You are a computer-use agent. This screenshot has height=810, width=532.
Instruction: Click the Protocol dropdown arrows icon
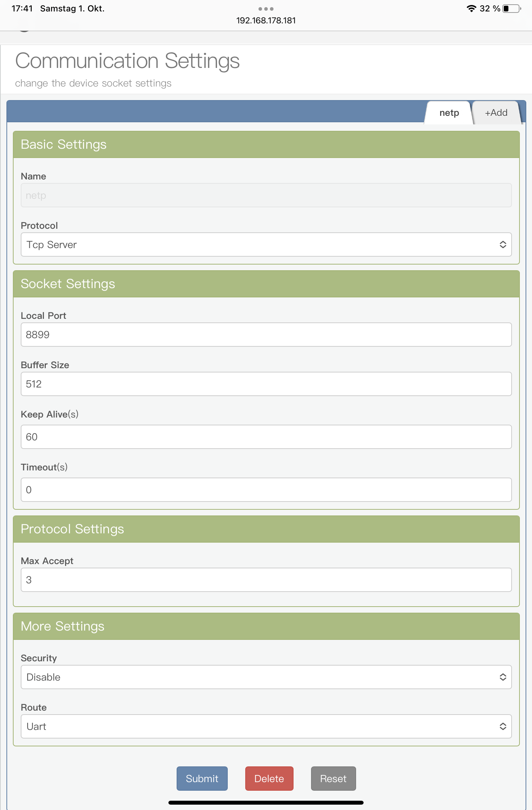503,245
